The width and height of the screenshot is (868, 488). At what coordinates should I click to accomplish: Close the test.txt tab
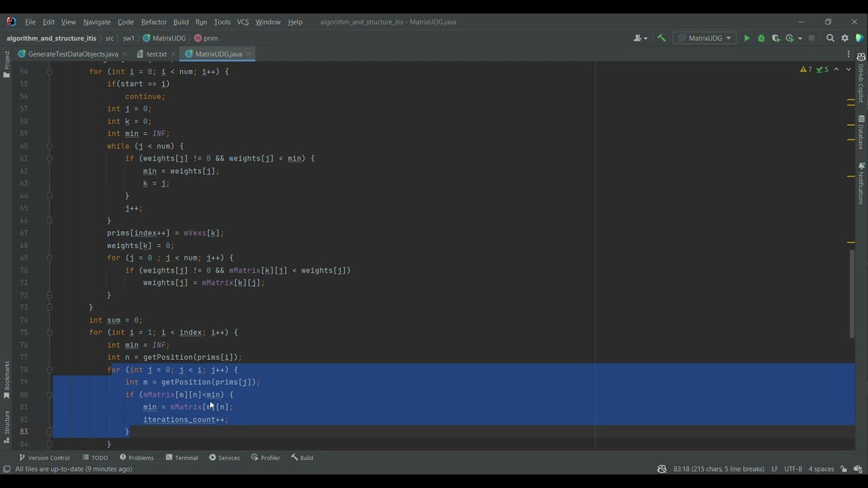[174, 54]
